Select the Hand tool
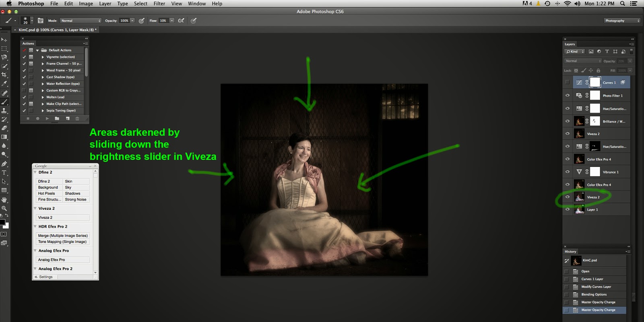The image size is (644, 322). tap(4, 199)
